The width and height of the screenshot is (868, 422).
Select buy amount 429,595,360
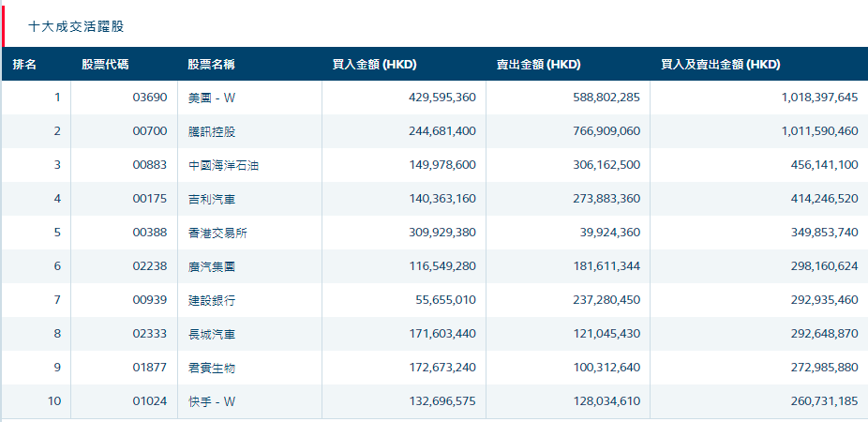click(442, 98)
